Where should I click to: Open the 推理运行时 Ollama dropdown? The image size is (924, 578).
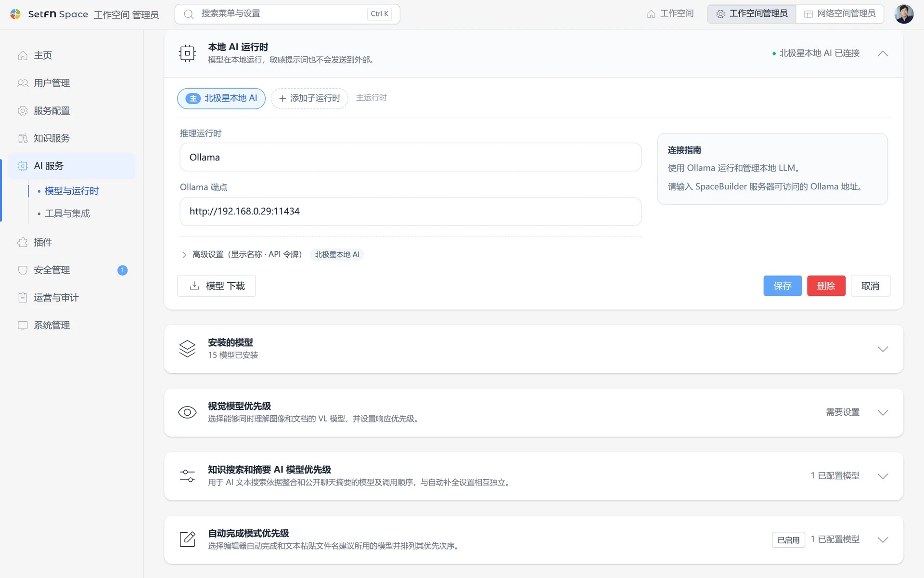click(410, 157)
